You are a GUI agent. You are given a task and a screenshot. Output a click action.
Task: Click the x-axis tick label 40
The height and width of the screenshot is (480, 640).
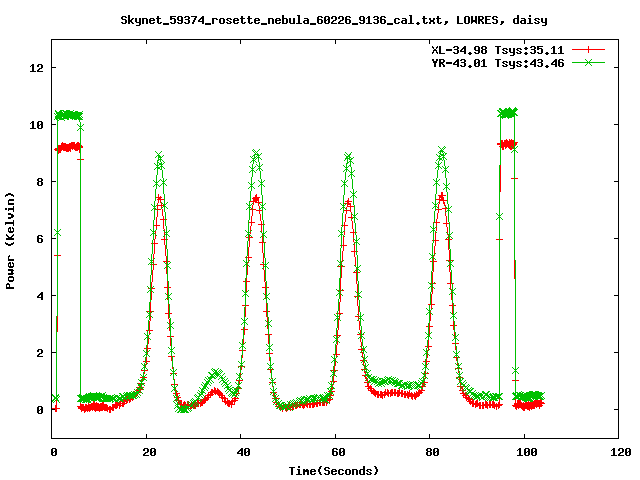tap(243, 452)
